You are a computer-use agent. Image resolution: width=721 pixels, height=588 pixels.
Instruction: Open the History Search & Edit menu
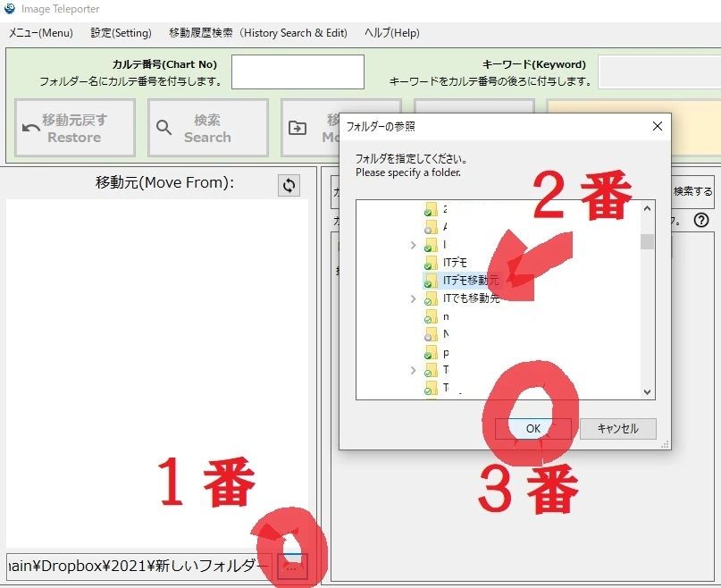point(257,33)
